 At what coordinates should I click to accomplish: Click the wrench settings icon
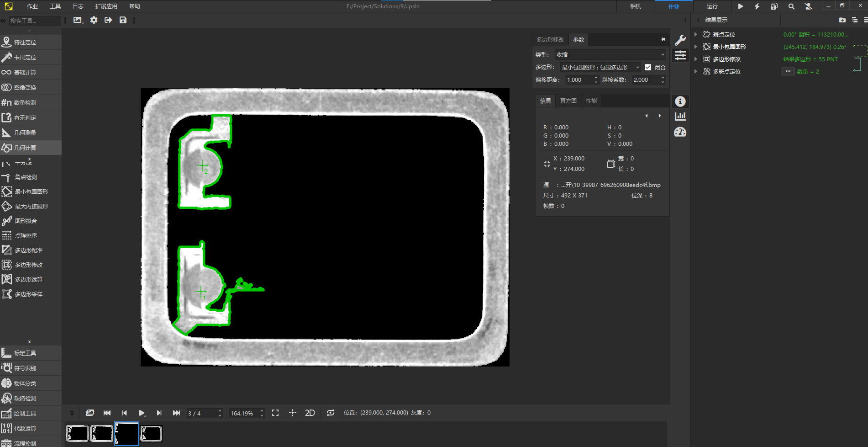(x=680, y=40)
